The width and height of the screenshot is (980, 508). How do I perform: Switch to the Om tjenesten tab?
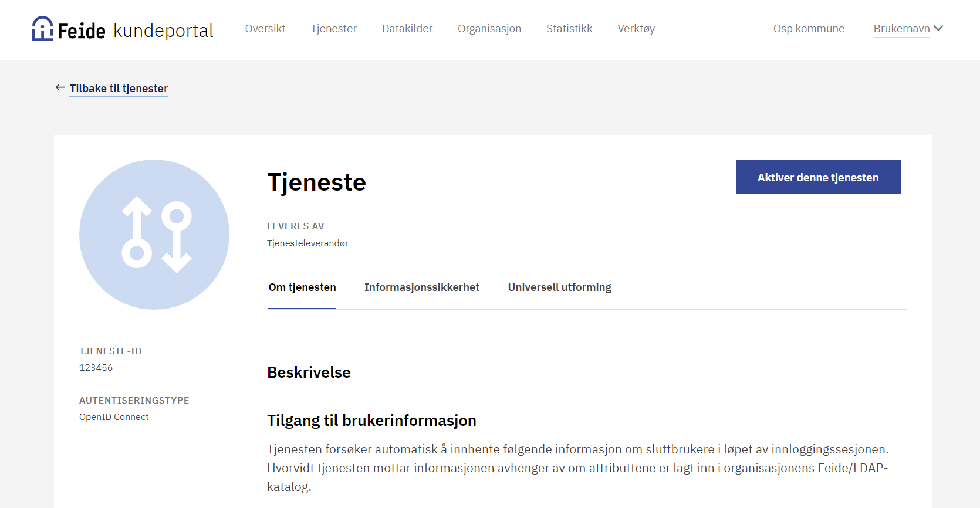(302, 287)
